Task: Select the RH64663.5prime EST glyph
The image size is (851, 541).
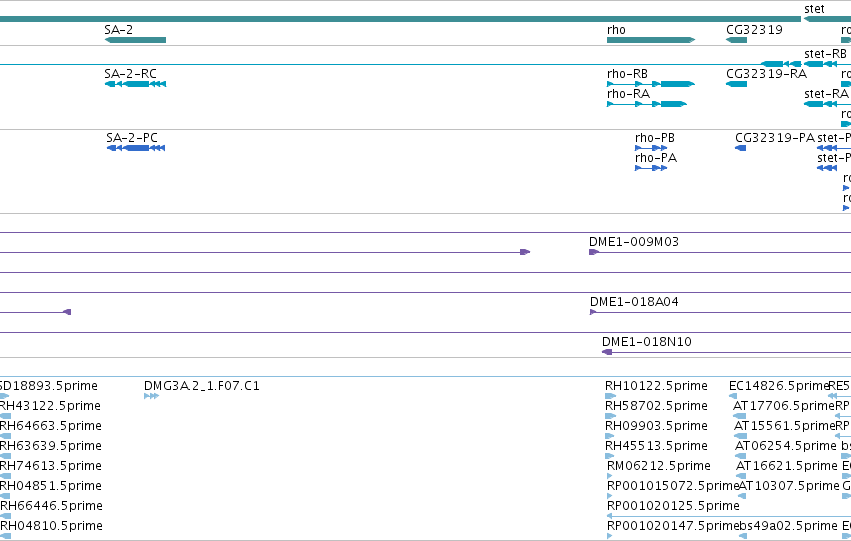Action: point(5,436)
